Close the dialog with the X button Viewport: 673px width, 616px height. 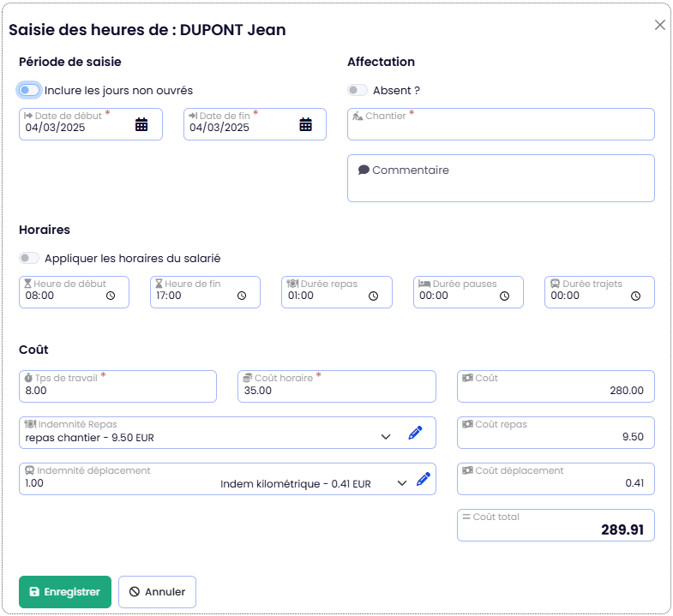point(660,25)
